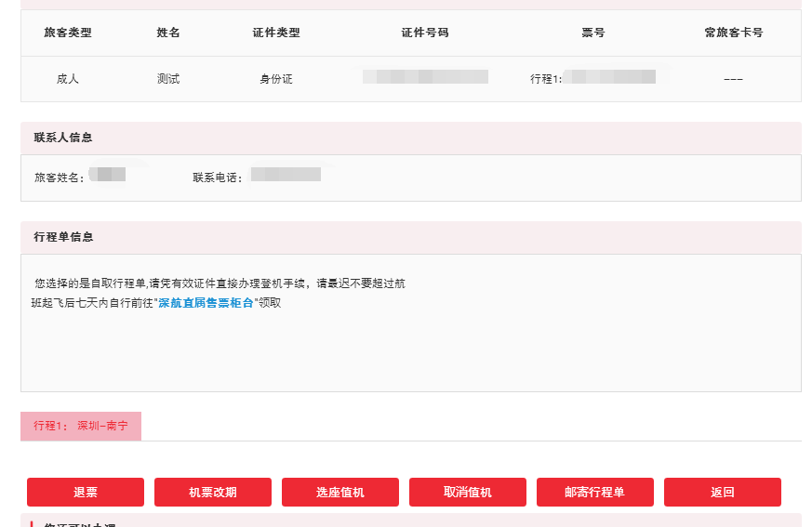Click the 返回 back button
Screen dimensions: 812x527
[x=722, y=492]
